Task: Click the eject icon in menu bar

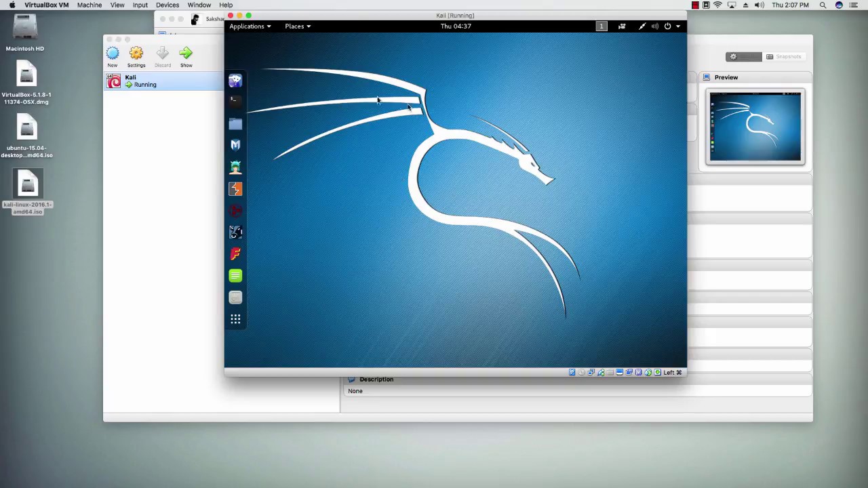Action: (x=745, y=5)
